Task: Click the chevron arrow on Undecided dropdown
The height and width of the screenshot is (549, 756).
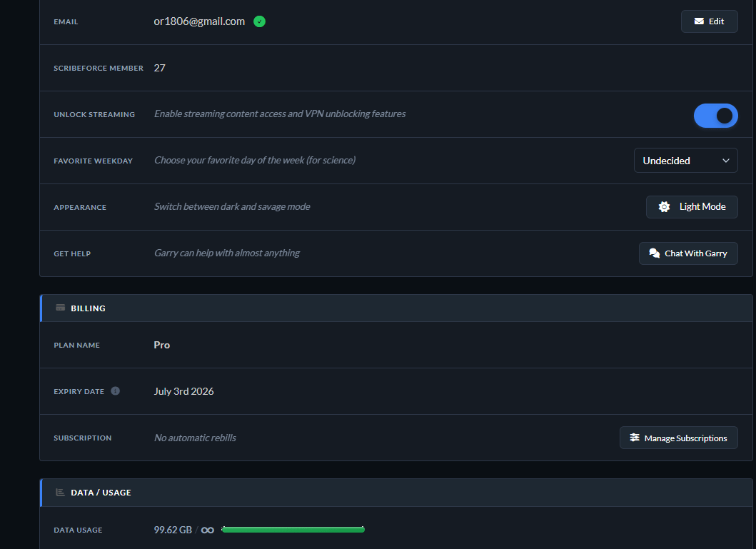Action: point(725,161)
